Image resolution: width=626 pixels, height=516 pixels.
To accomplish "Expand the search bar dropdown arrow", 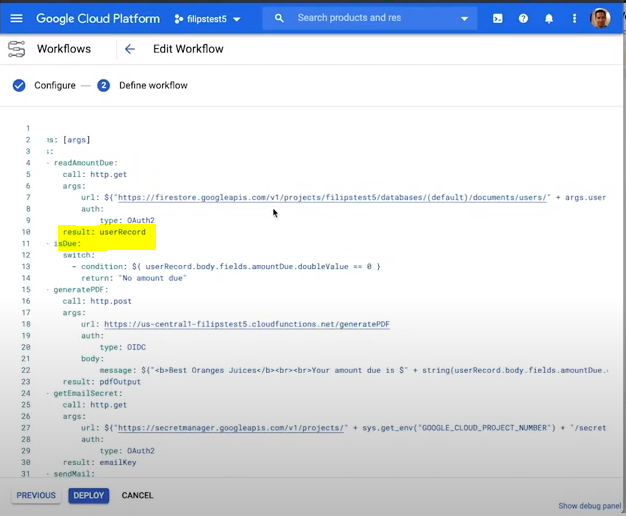I will point(464,18).
